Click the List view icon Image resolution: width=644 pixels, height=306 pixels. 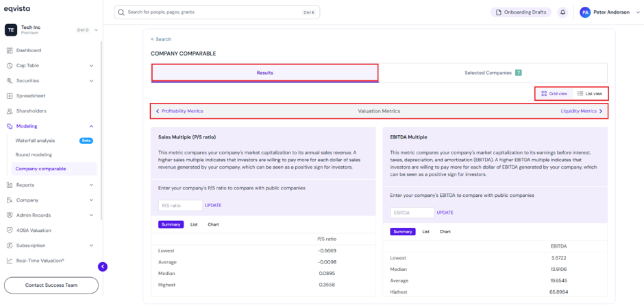click(580, 94)
